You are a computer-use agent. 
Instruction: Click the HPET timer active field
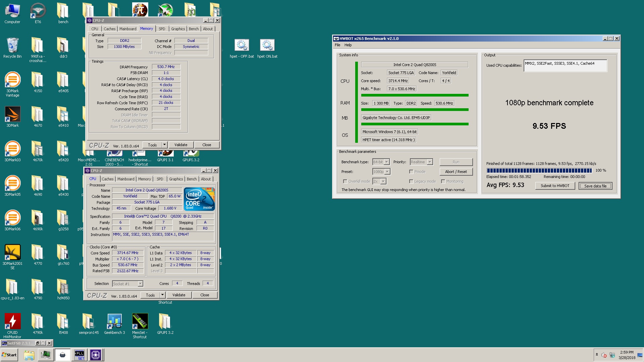(x=389, y=140)
